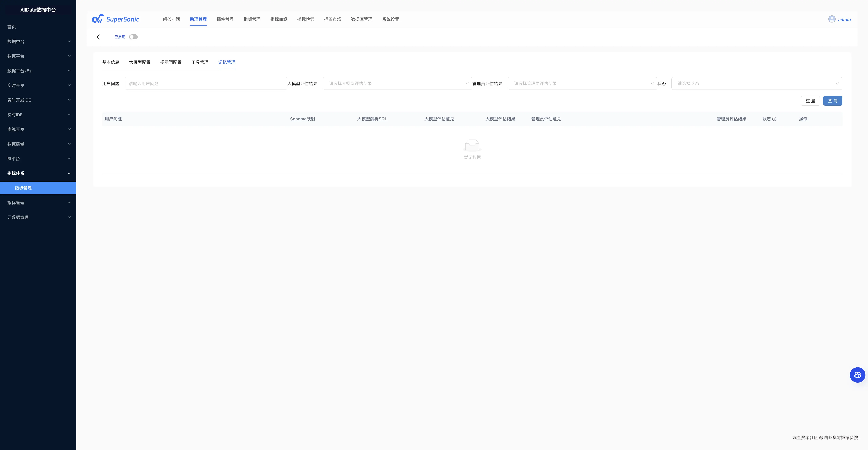
Task: Collapse the 指标体系 sidebar section
Action: tap(38, 173)
